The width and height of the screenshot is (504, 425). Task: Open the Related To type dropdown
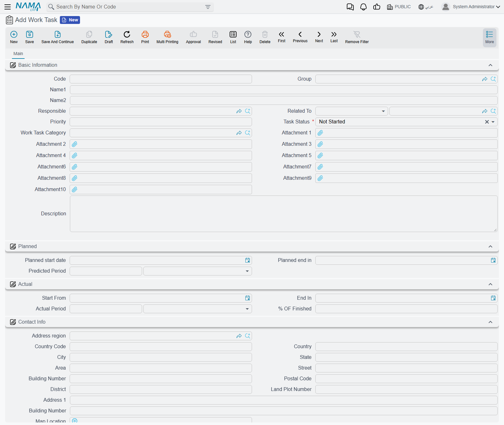(x=352, y=111)
